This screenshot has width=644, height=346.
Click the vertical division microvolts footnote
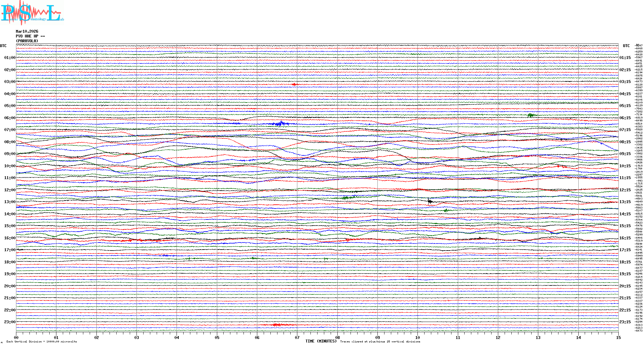(x=42, y=342)
